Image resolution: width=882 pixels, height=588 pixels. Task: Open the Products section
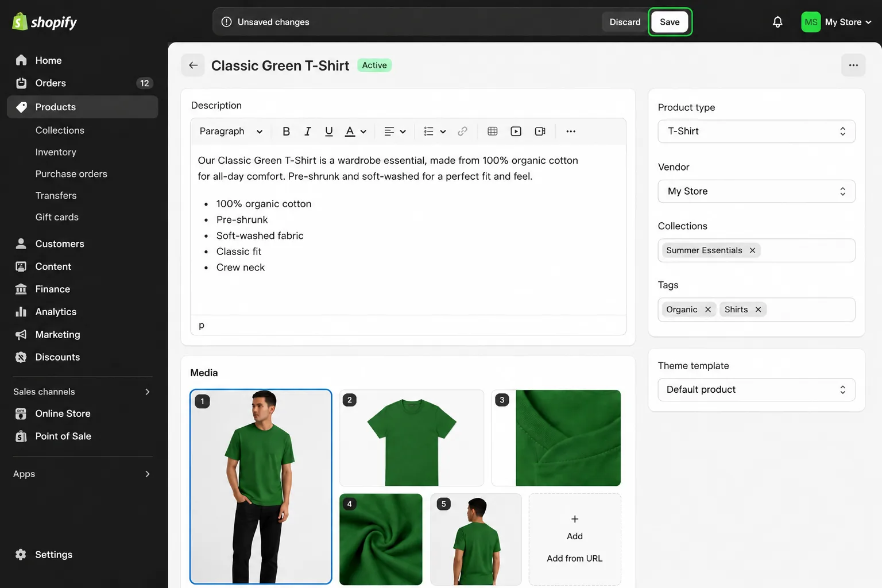click(x=83, y=107)
